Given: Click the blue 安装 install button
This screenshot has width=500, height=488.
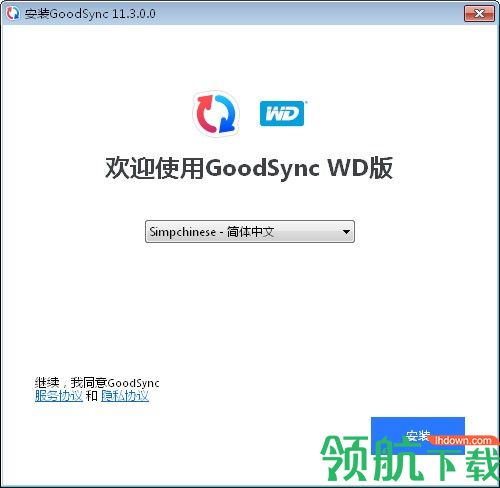Looking at the screenshot, I should [418, 435].
